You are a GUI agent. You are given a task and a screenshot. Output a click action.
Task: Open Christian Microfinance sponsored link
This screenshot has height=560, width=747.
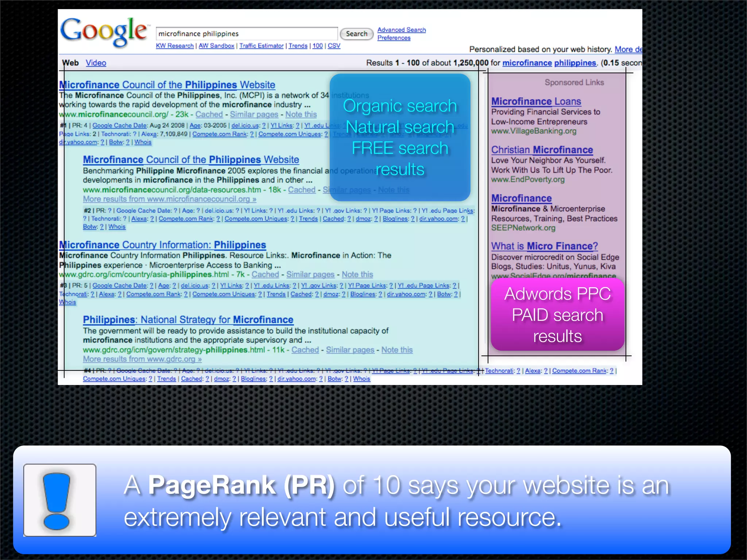(x=542, y=150)
